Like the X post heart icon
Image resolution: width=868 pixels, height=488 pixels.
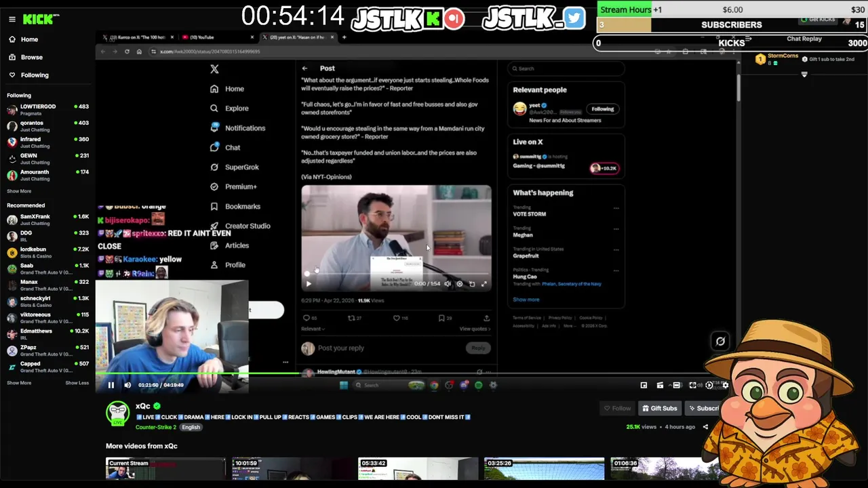[x=397, y=318]
